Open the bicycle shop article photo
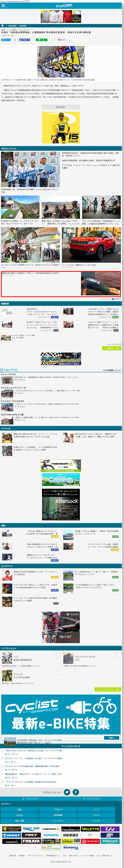Image resolution: width=124 pixels, height=868 pixels. pos(61,62)
